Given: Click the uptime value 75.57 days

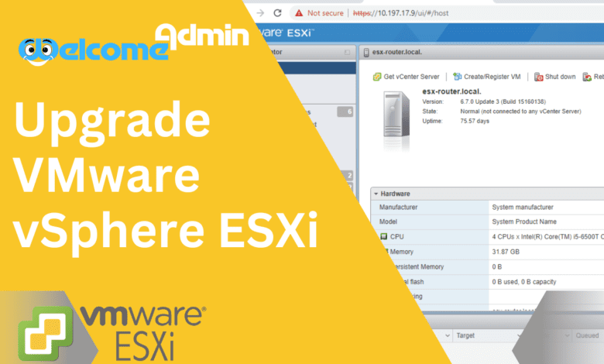Looking at the screenshot, I should pos(475,121).
